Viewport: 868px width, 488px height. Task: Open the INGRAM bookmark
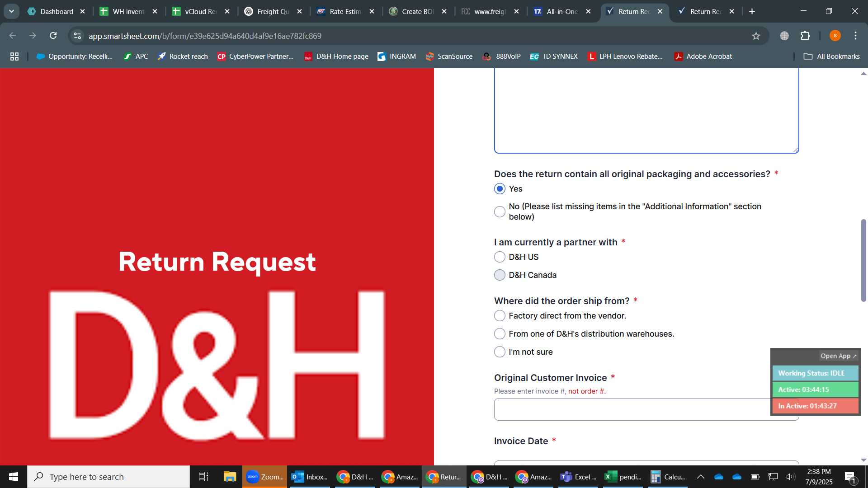pyautogui.click(x=396, y=56)
